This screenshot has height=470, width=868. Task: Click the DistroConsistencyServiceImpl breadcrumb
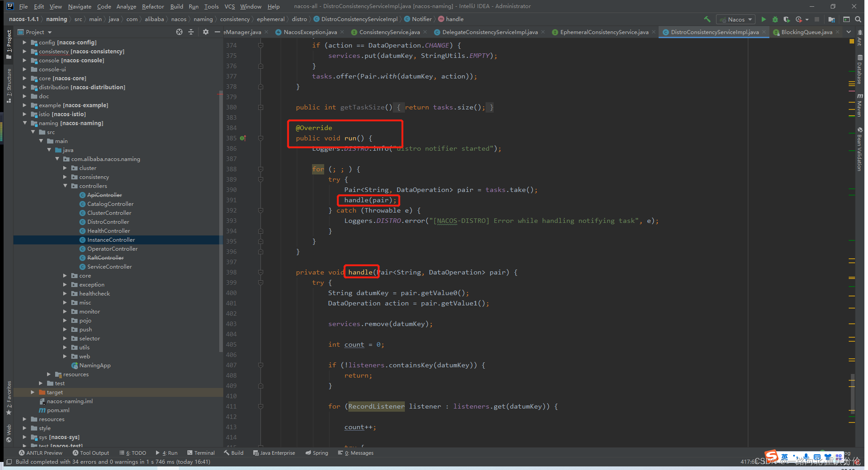click(356, 19)
